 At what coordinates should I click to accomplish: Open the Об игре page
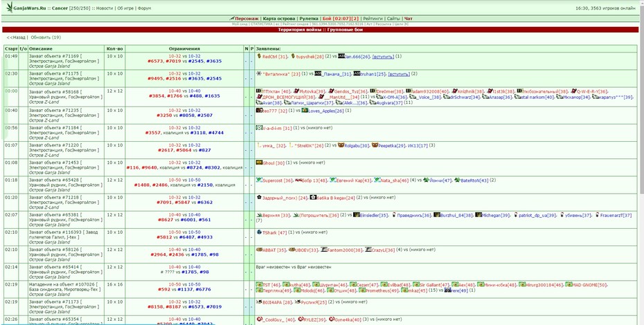tap(125, 8)
